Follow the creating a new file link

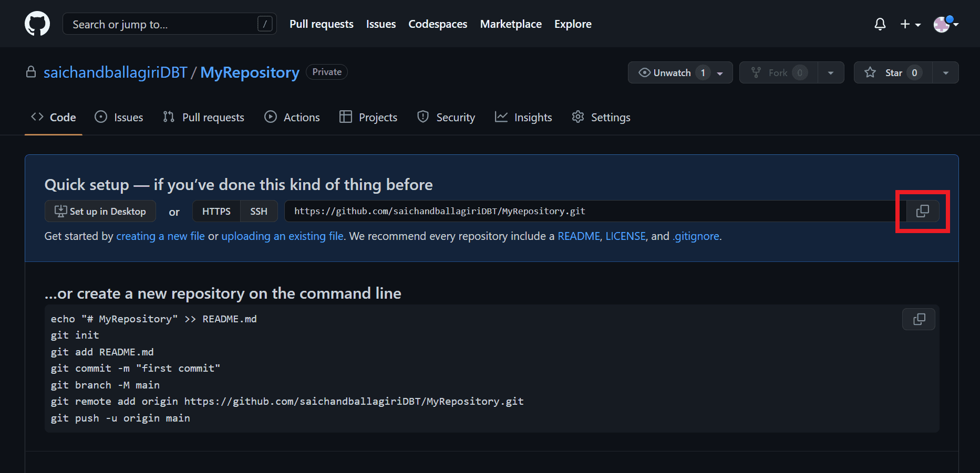[160, 236]
